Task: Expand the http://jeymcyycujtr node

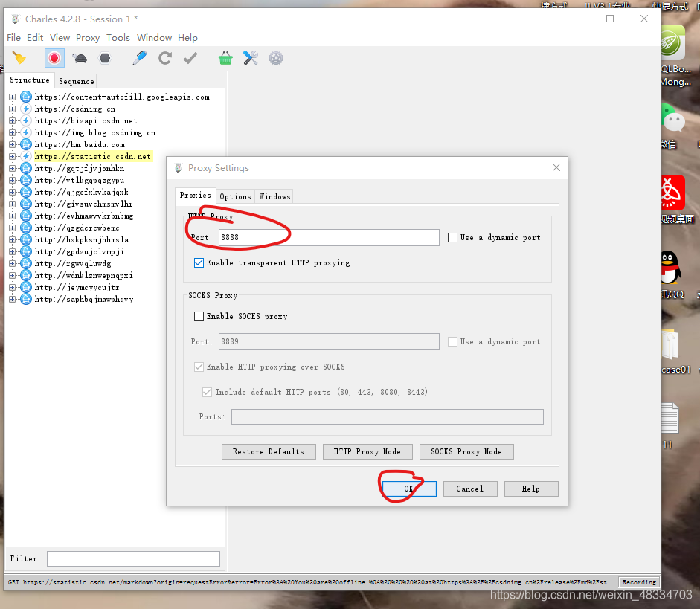Action: [x=13, y=287]
